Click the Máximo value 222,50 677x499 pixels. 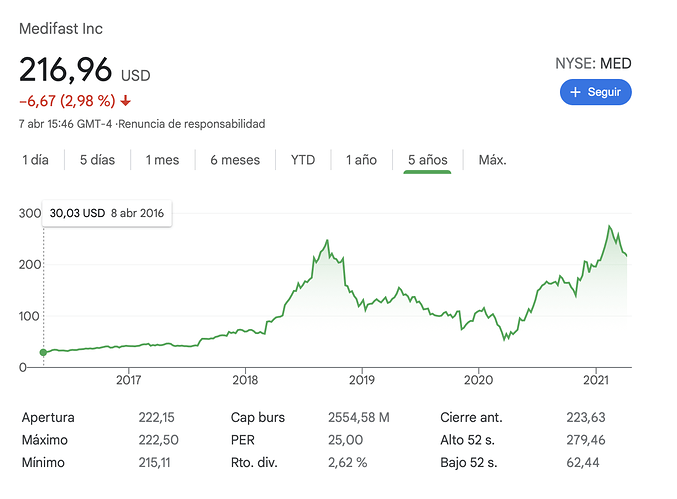(x=158, y=440)
